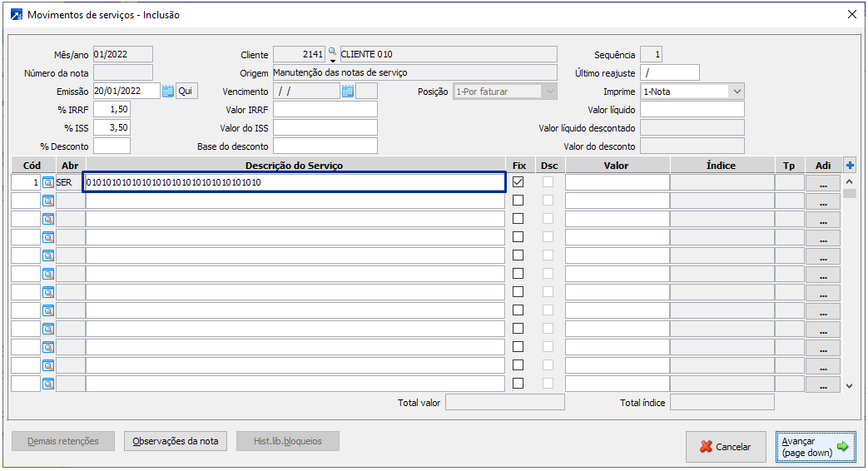
Task: Click the Índice column header
Action: tap(721, 165)
